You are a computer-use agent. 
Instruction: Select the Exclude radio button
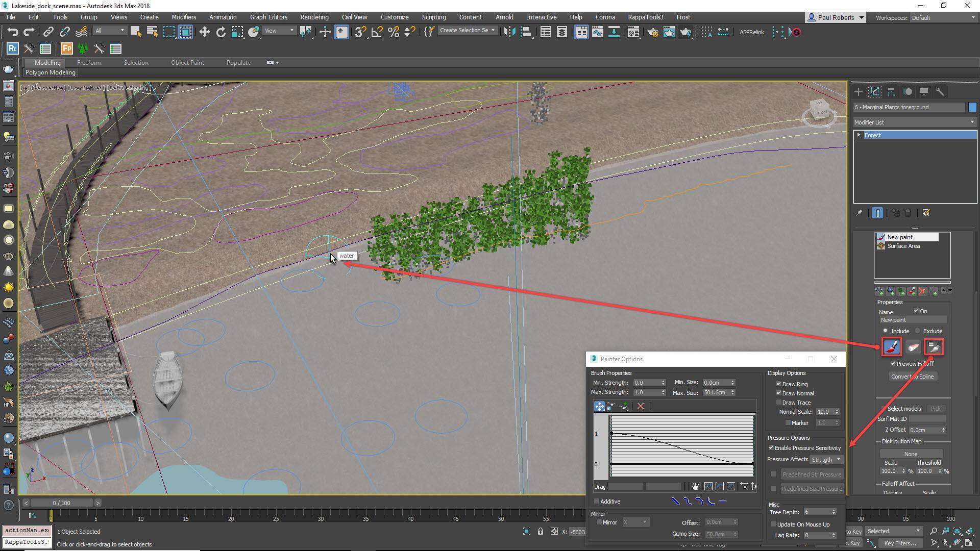(x=917, y=331)
